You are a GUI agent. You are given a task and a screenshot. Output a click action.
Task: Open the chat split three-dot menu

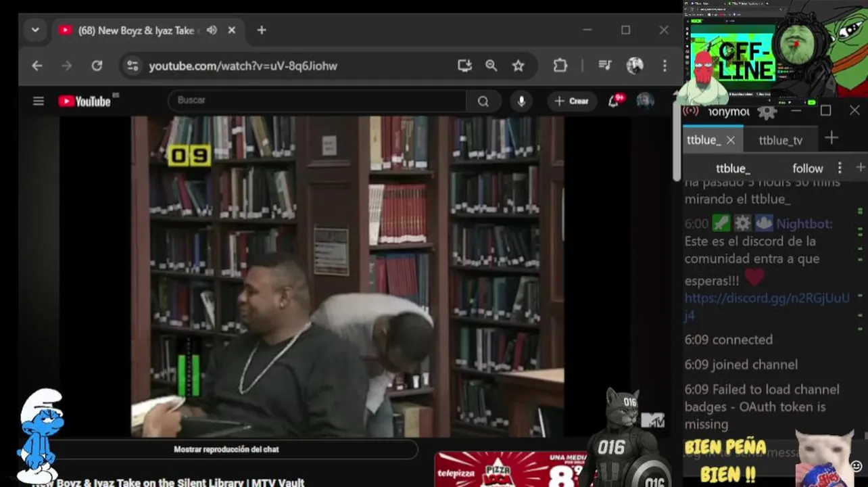point(840,168)
